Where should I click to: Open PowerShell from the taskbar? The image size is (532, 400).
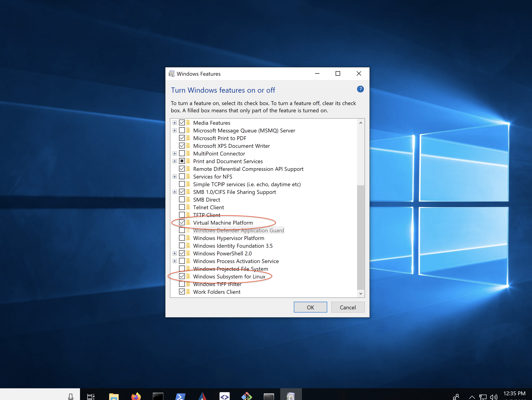tap(180, 396)
